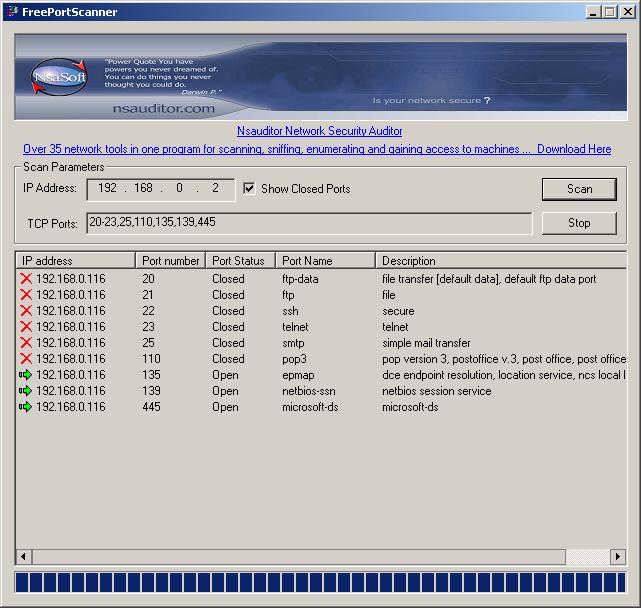Sort by IP address column header
This screenshot has width=641, height=608.
click(76, 260)
